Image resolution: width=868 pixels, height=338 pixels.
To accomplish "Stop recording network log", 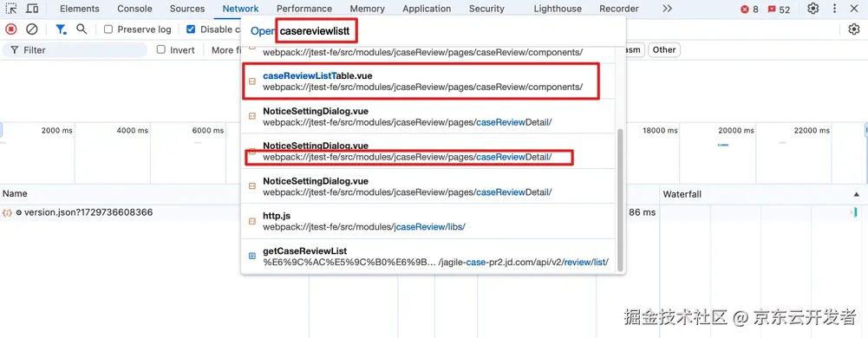I will click(11, 29).
